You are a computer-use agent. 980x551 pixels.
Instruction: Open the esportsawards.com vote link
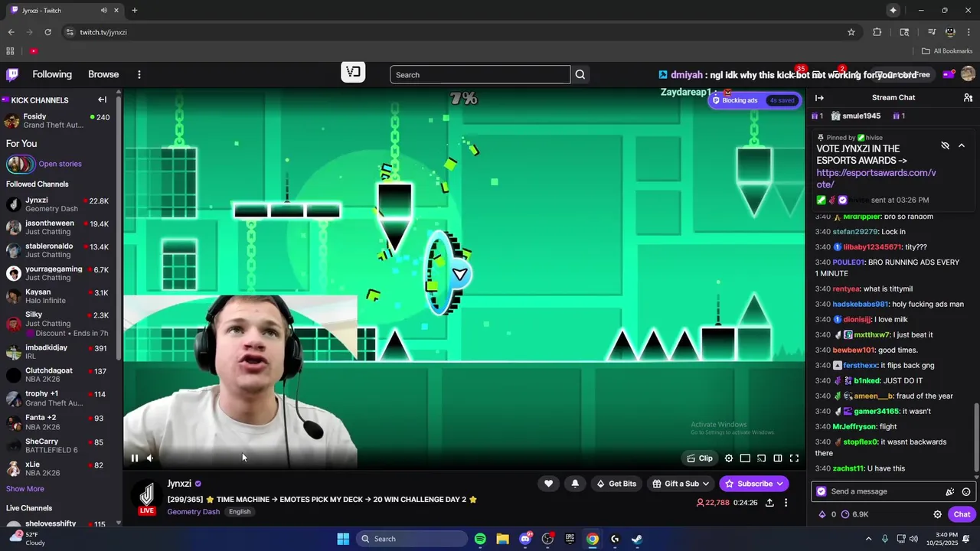tap(876, 178)
